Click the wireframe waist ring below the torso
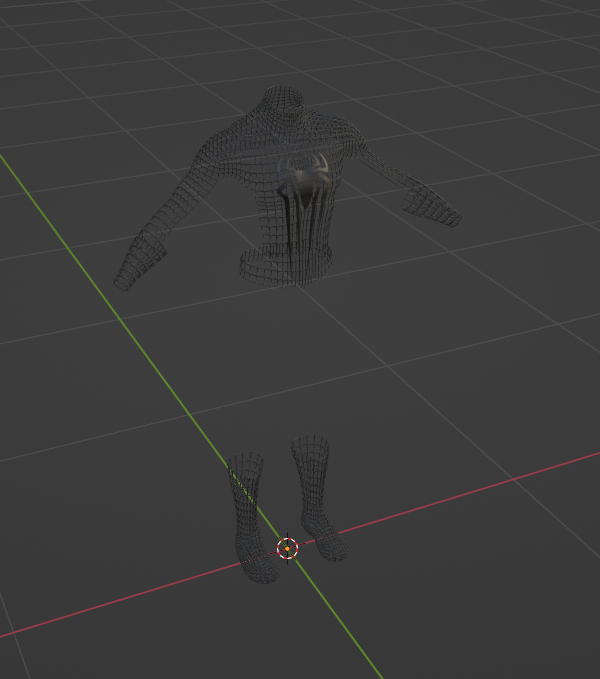This screenshot has height=679, width=600. coord(287,266)
